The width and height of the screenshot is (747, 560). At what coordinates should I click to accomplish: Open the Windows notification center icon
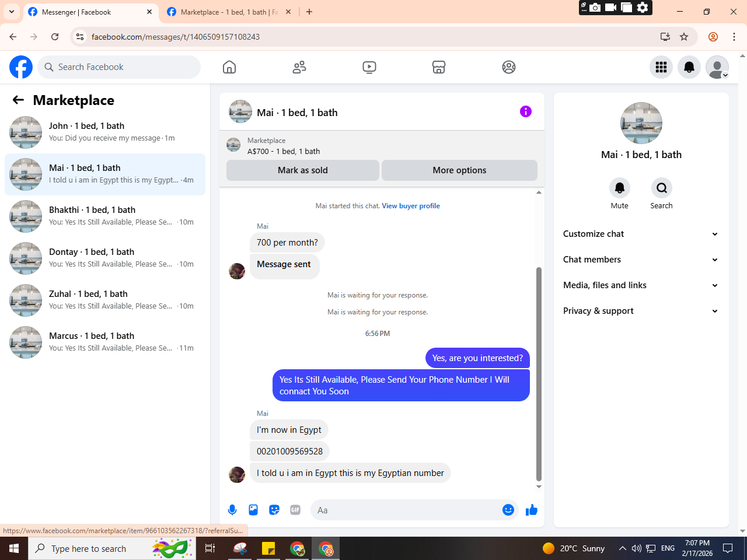[x=728, y=548]
